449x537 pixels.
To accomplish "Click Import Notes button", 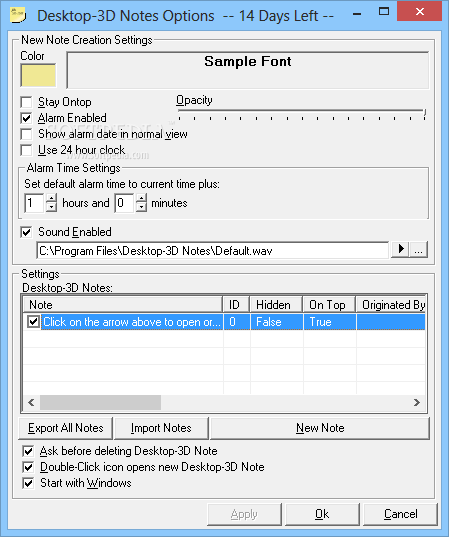I will (x=161, y=428).
